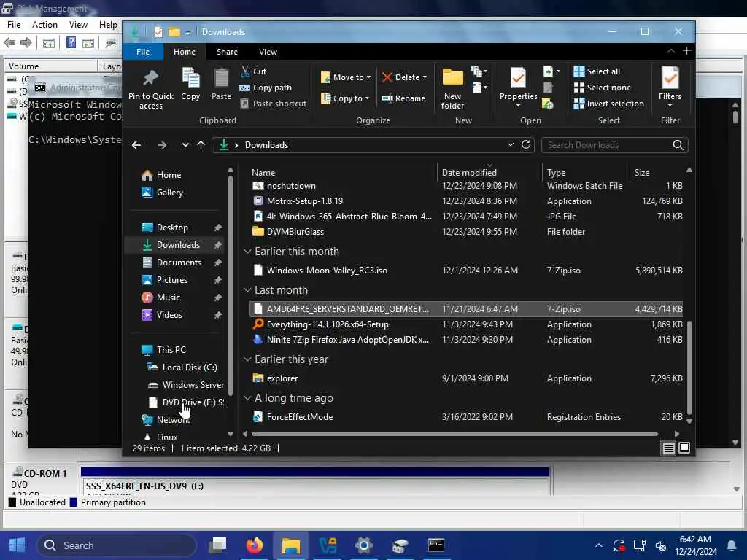Open Delete dropdown arrow
This screenshot has width=747, height=560.
coord(425,77)
